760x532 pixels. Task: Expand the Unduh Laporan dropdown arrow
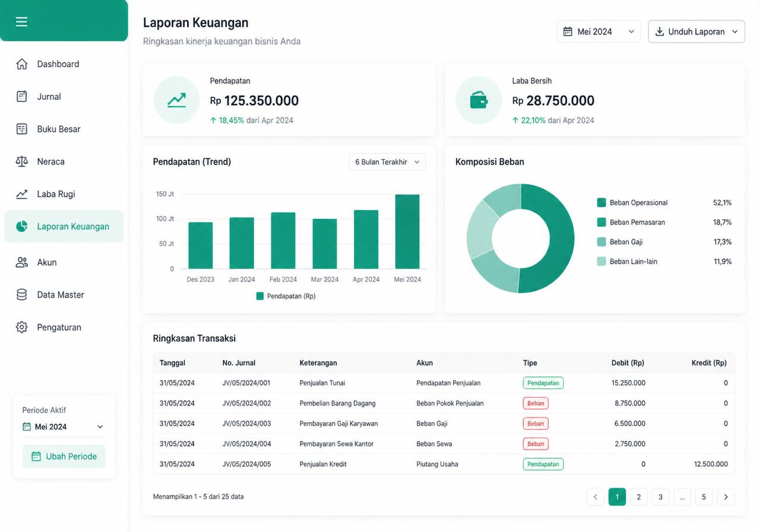[735, 31]
